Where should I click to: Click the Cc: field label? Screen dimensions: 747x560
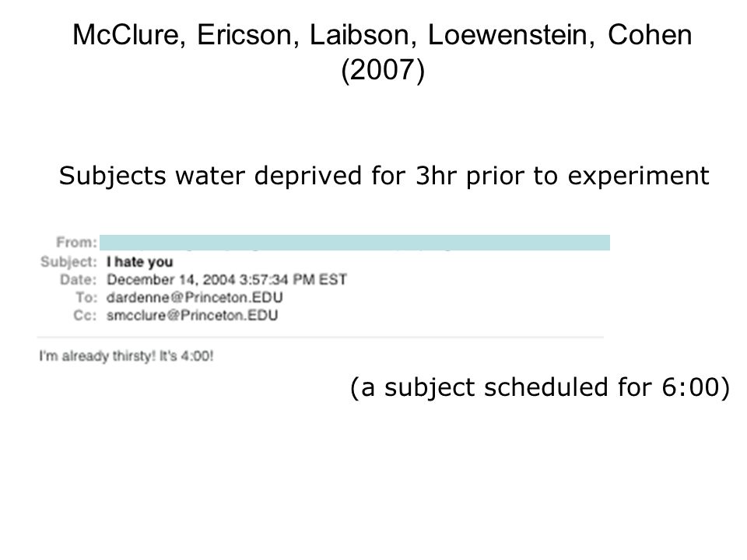(x=85, y=315)
